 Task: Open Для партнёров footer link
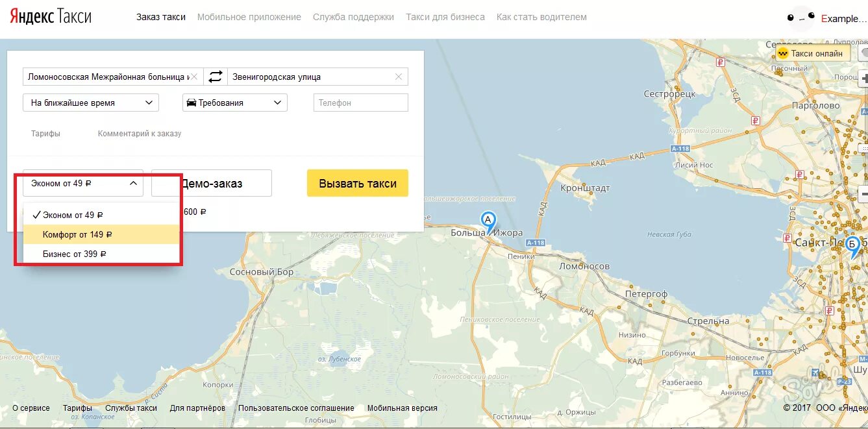[197, 408]
